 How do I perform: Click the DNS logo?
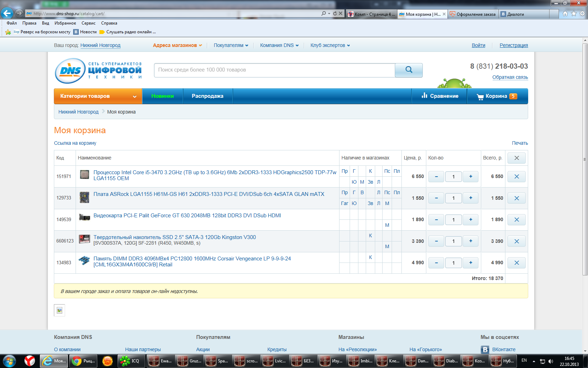98,70
